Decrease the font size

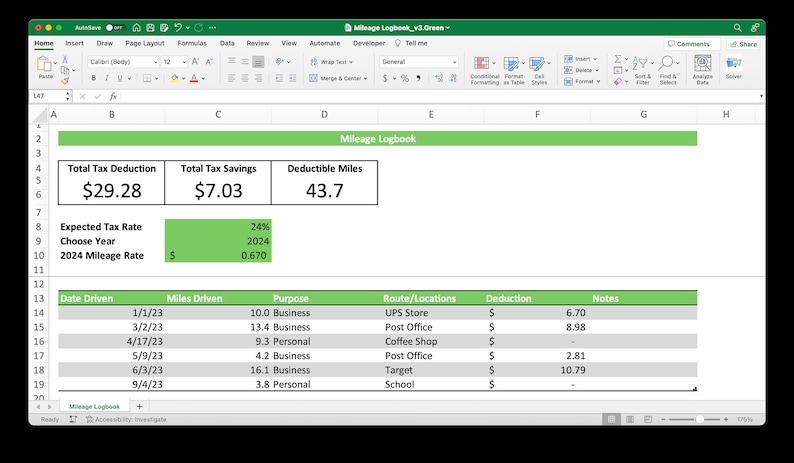coord(210,62)
